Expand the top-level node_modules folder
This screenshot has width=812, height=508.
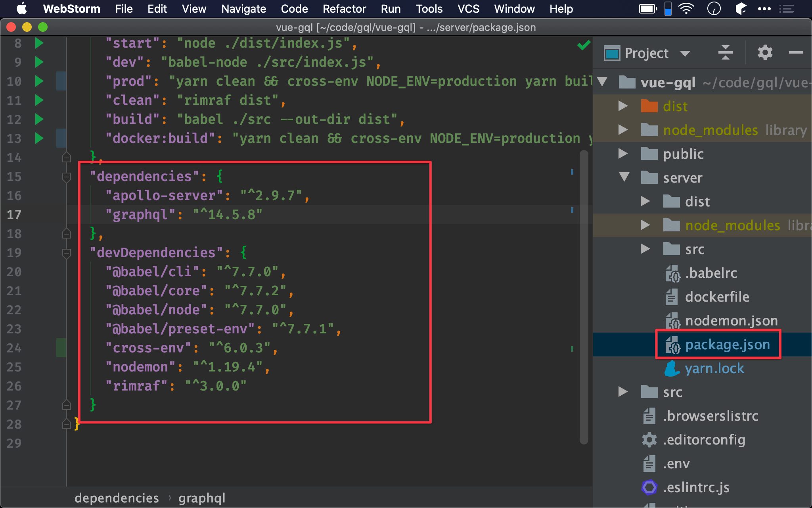pos(623,130)
